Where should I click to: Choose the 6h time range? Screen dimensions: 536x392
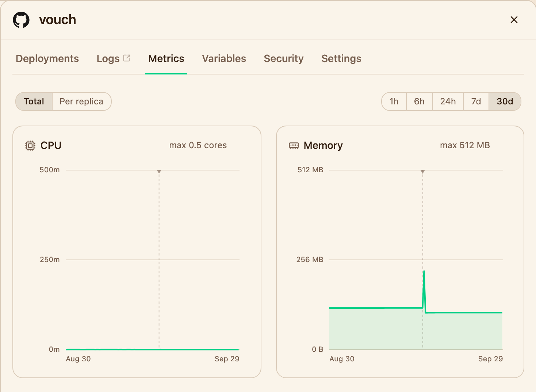[x=419, y=101]
